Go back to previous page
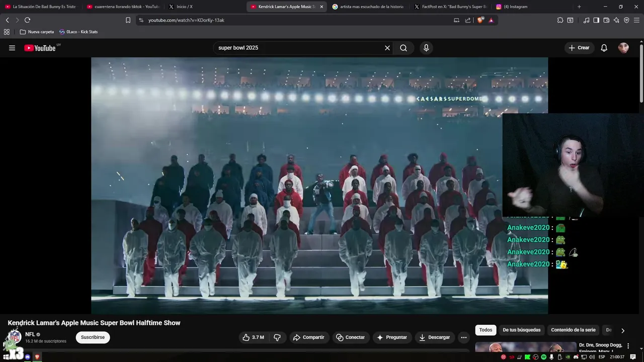The height and width of the screenshot is (362, 644). (7, 20)
